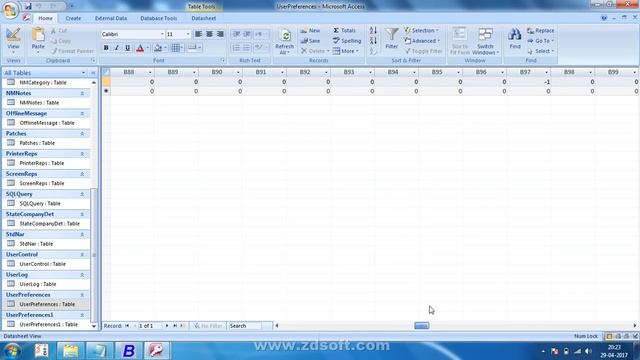Select the Home ribbon tab
640x360 pixels.
(45, 18)
